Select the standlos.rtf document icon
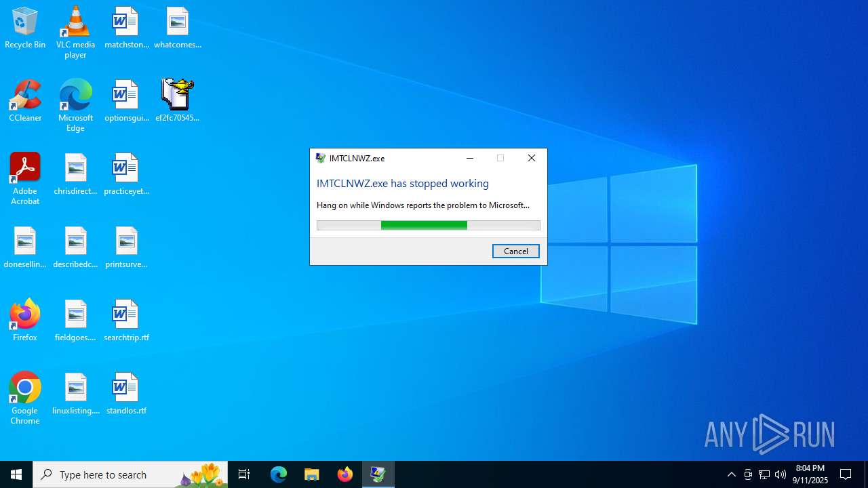The width and height of the screenshot is (868, 488). [126, 394]
